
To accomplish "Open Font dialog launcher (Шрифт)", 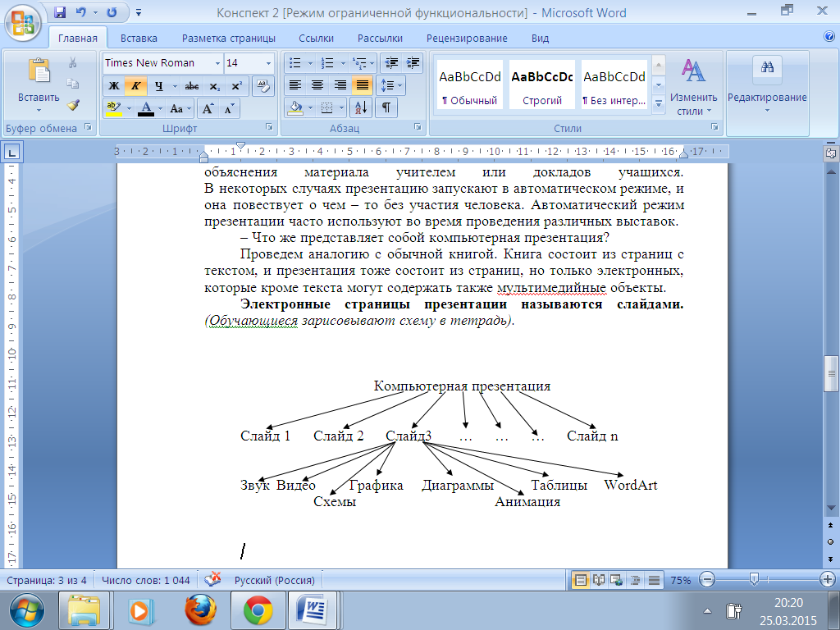I will [269, 127].
